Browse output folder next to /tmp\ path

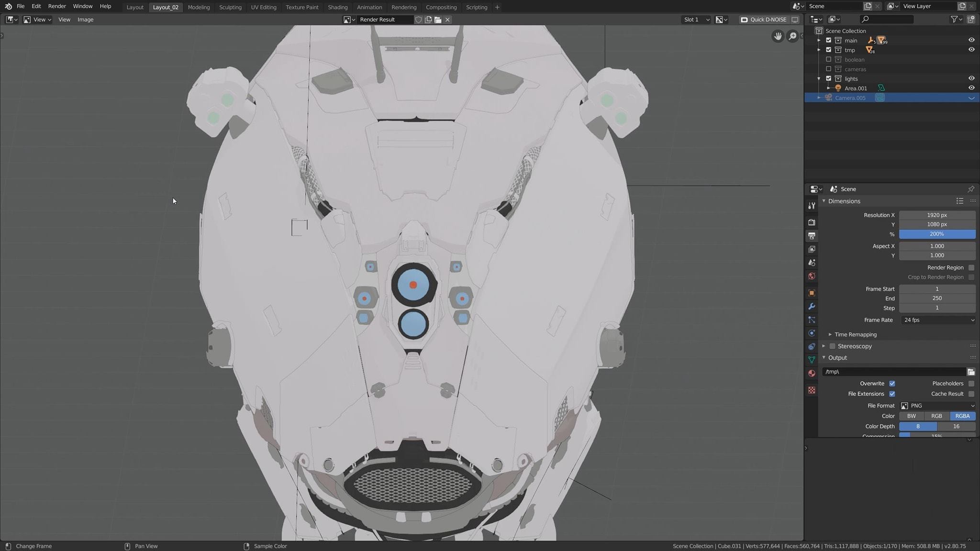tap(971, 372)
